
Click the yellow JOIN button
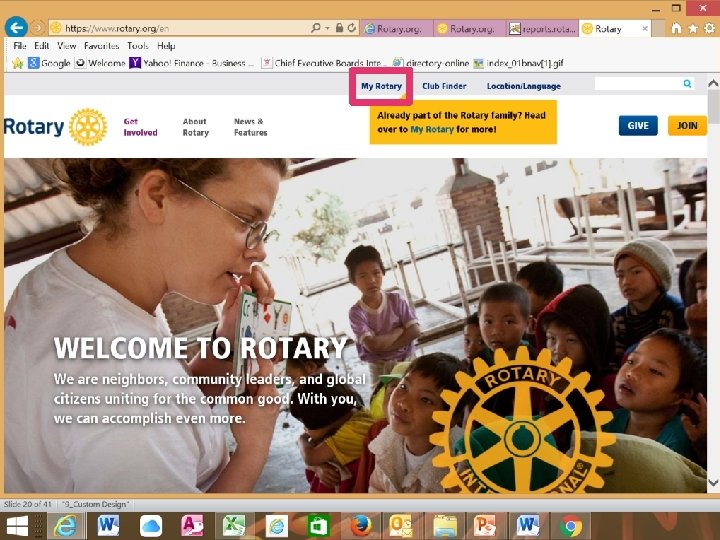click(687, 125)
